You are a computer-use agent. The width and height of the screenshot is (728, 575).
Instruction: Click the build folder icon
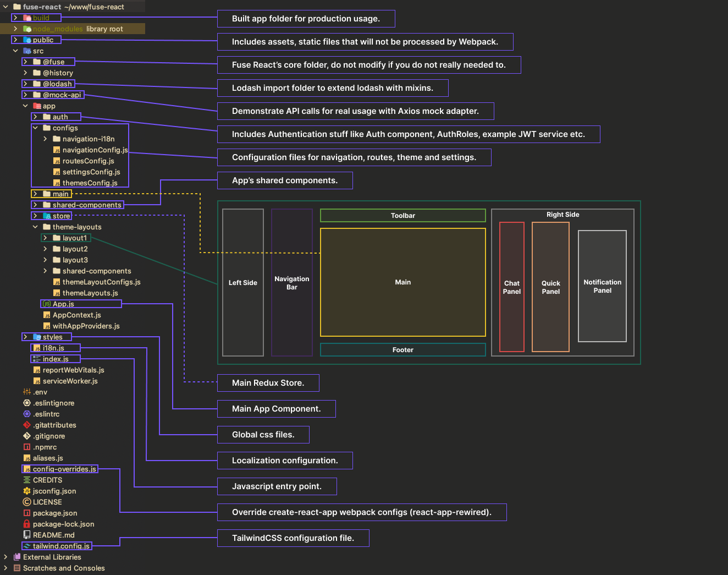click(27, 18)
